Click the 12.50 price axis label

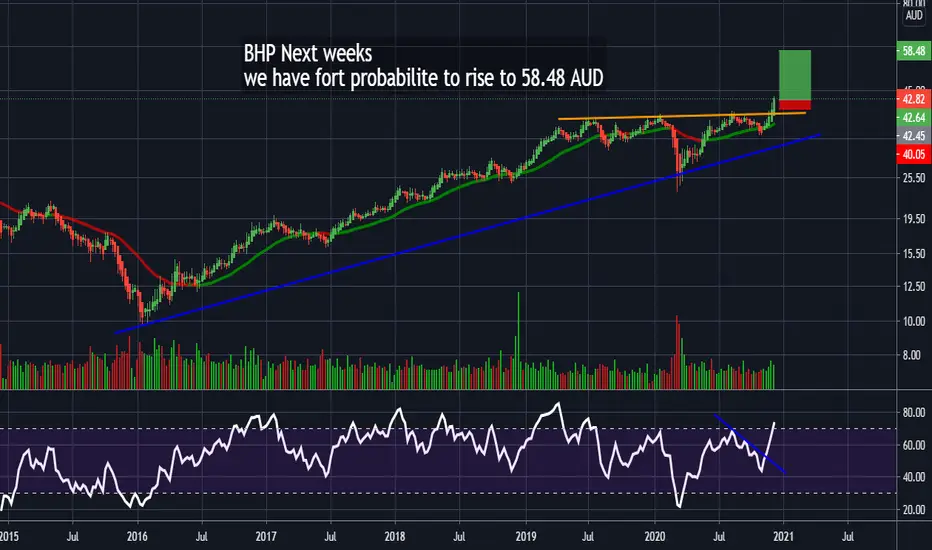click(x=914, y=287)
